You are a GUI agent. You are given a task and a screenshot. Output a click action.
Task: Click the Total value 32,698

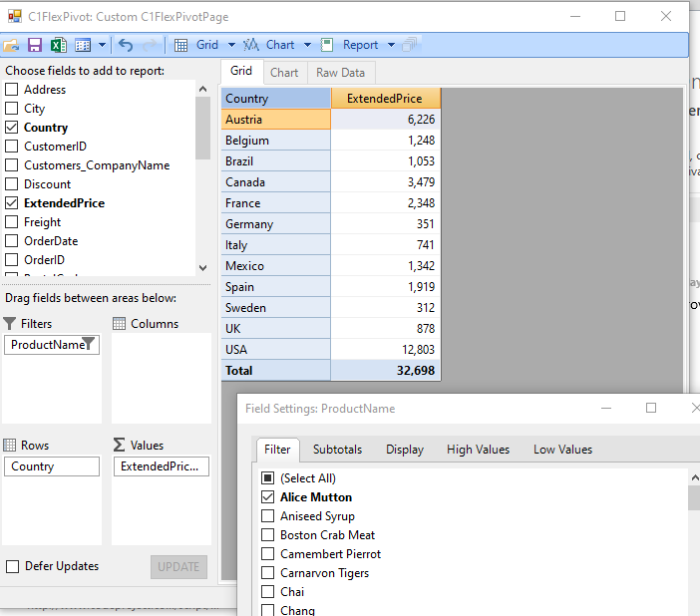pyautogui.click(x=385, y=370)
